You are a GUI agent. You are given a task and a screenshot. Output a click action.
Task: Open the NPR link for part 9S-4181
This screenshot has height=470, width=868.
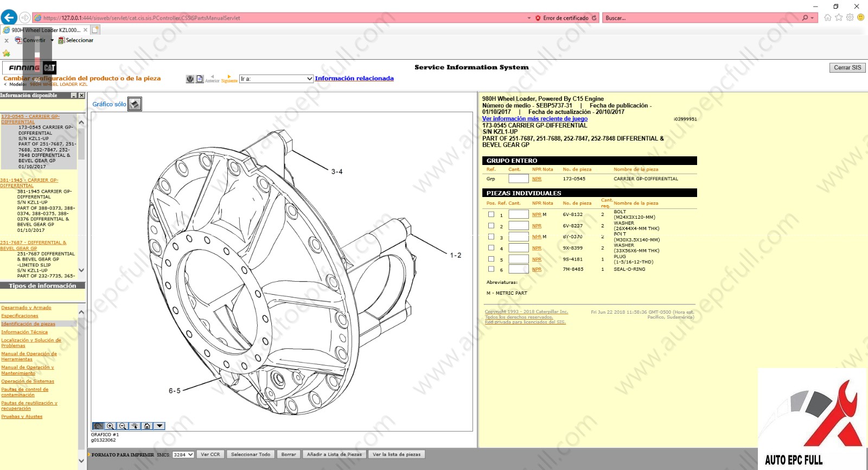tap(537, 259)
